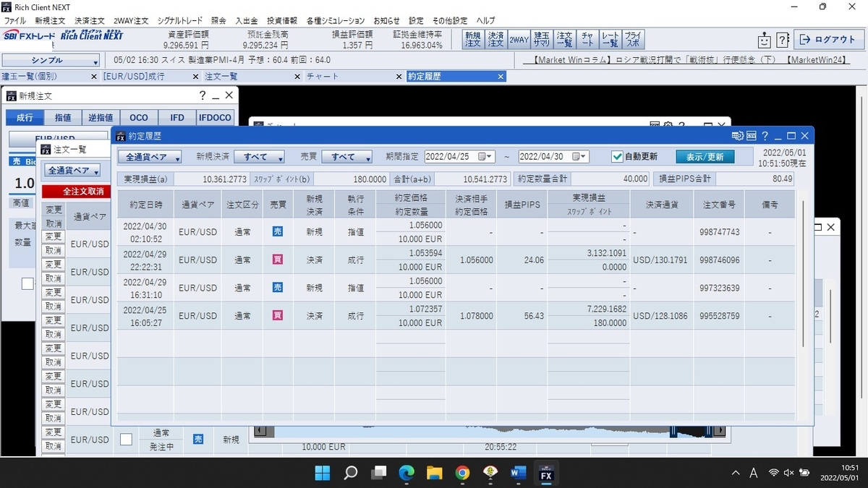Click 損益PIPS column header
This screenshot has width=868, height=488.
(522, 205)
